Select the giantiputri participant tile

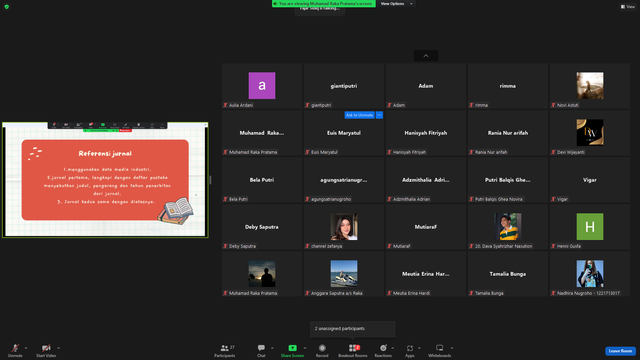pos(344,86)
